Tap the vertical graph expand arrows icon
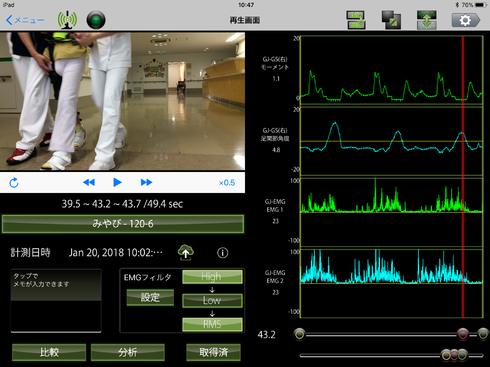Viewport: 490px width, 367px height. (x=426, y=20)
